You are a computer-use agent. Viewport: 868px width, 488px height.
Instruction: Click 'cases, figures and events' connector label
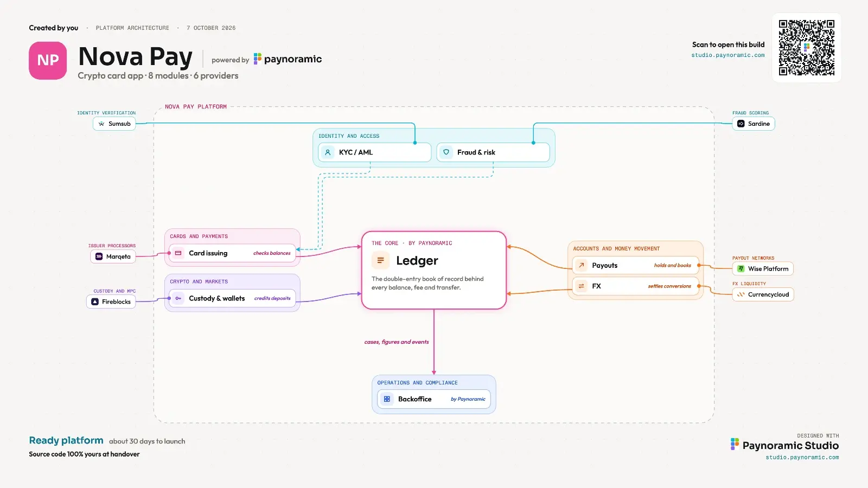point(397,342)
